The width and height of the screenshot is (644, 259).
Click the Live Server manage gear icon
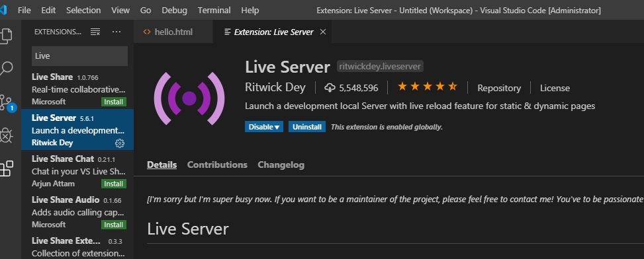pyautogui.click(x=120, y=143)
